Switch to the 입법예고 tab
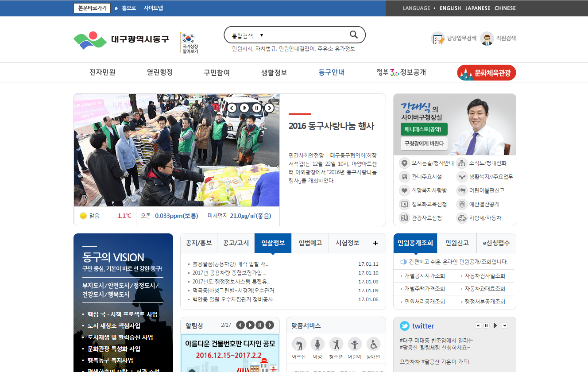The image size is (588, 372). (x=310, y=243)
